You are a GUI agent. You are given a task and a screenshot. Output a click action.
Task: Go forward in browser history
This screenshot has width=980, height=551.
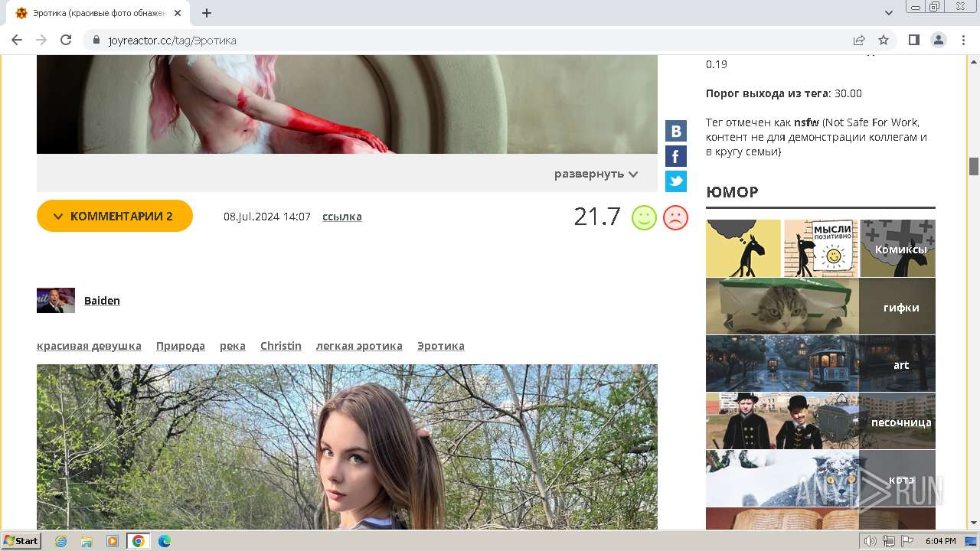click(41, 40)
